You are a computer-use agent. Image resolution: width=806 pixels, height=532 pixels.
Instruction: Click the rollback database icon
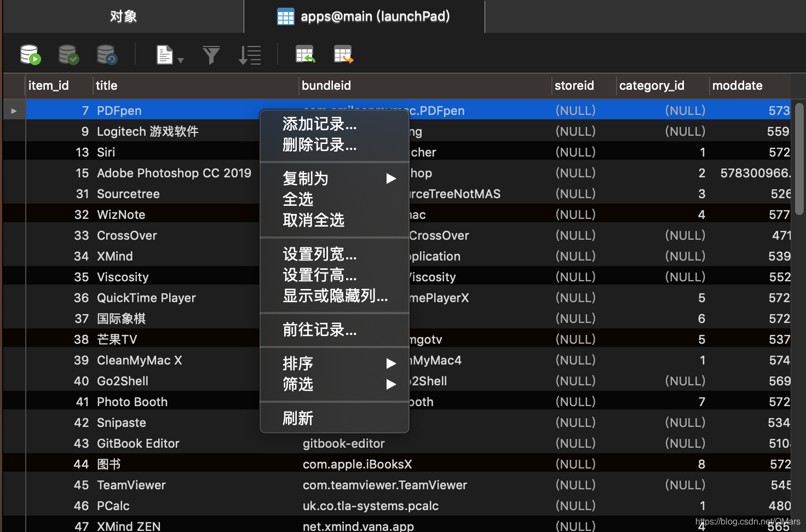[107, 55]
